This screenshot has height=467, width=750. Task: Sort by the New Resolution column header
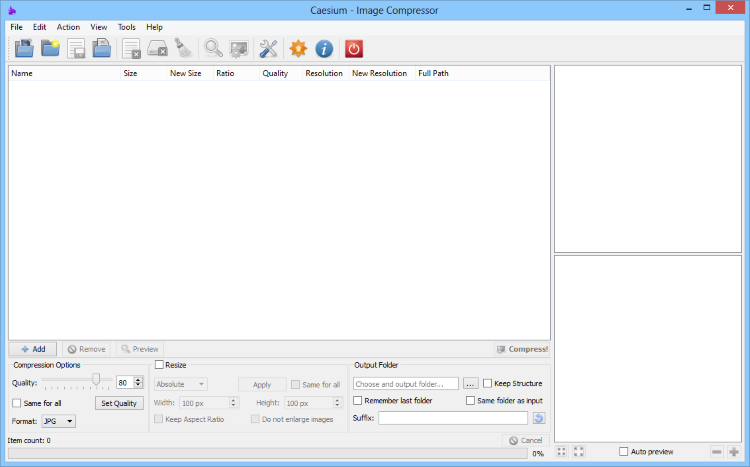pos(382,73)
